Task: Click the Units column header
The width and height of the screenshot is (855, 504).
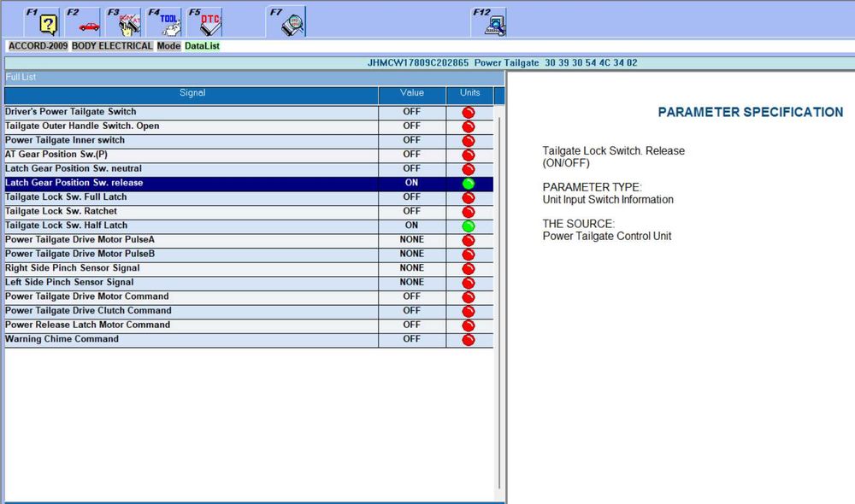Action: 469,93
